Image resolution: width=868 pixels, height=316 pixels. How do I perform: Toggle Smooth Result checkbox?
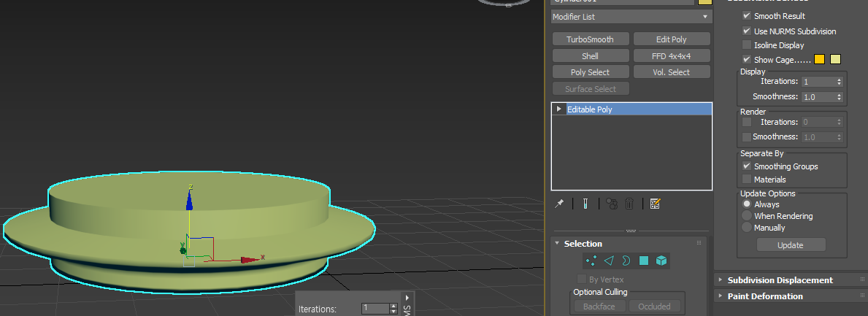[x=747, y=16]
